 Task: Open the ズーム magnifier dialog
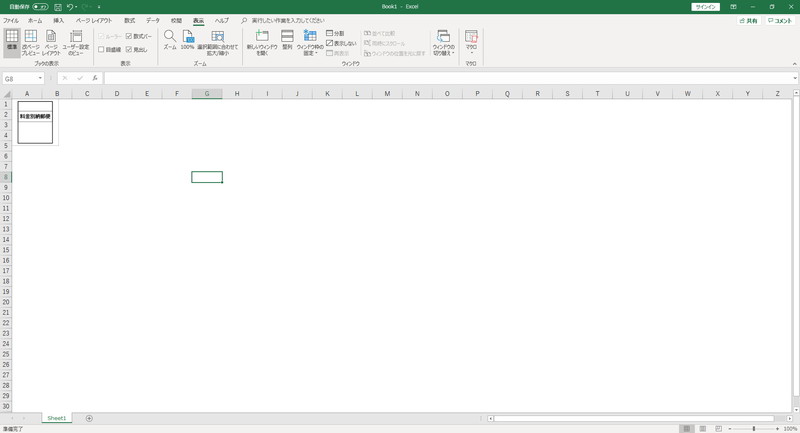tap(170, 40)
